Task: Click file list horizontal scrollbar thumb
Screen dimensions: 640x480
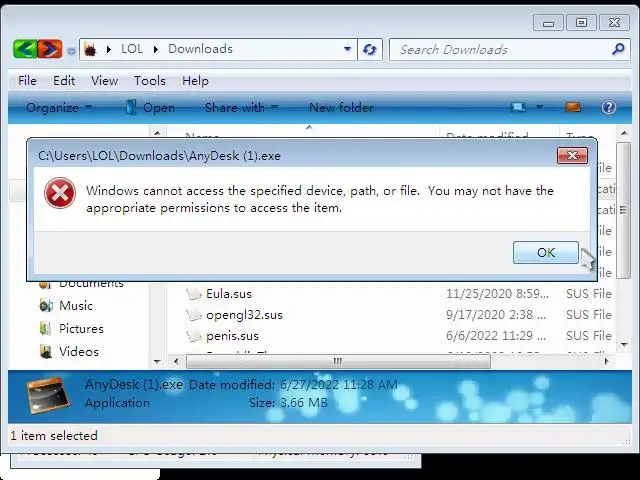Action: 338,361
